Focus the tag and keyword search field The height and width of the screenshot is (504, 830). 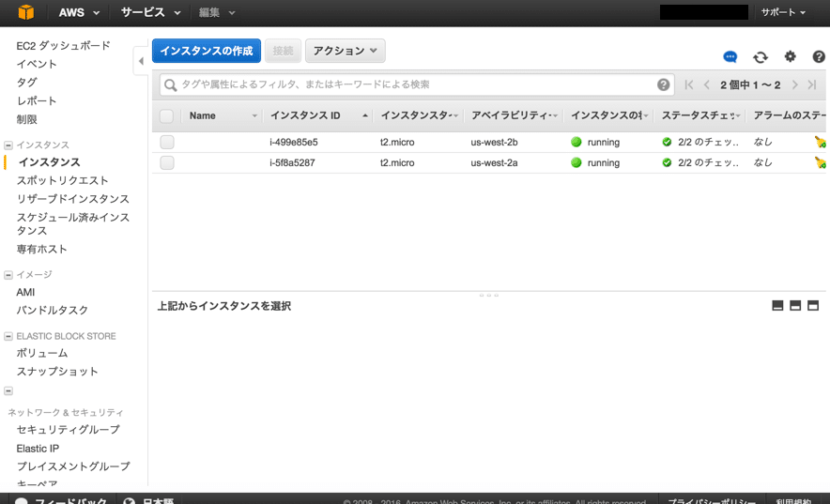click(x=417, y=84)
